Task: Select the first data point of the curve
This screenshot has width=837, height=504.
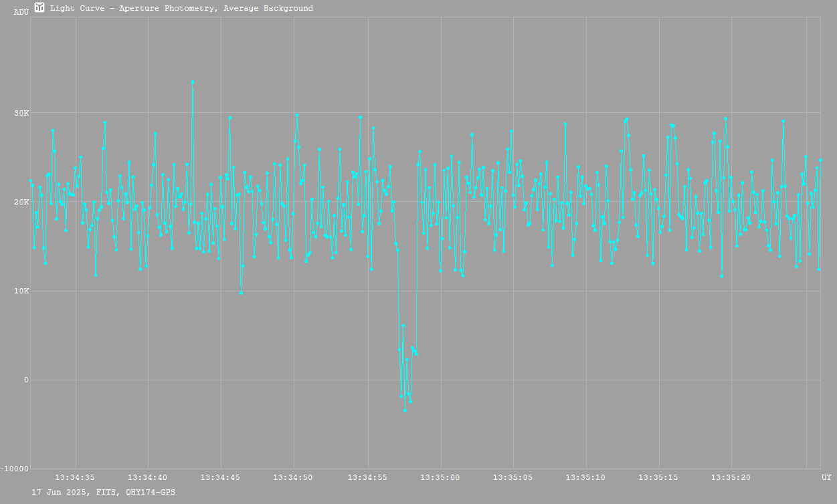Action: [30, 180]
